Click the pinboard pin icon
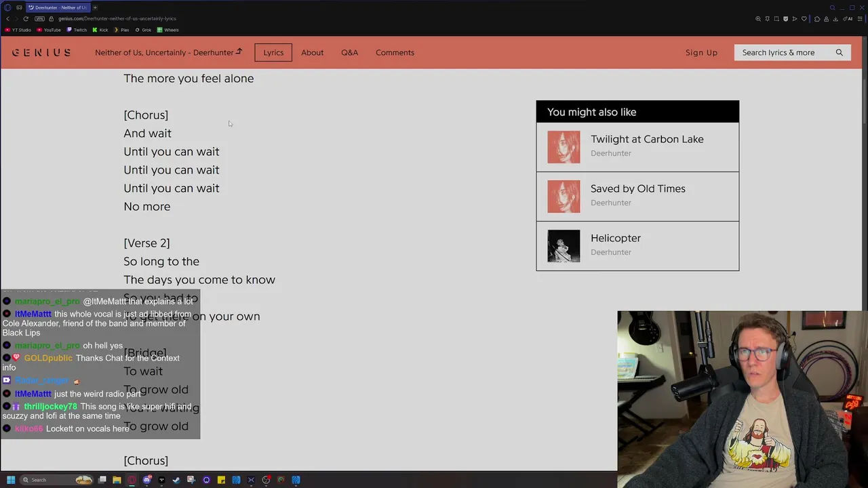This screenshot has width=868, height=488. pyautogui.click(x=768, y=19)
